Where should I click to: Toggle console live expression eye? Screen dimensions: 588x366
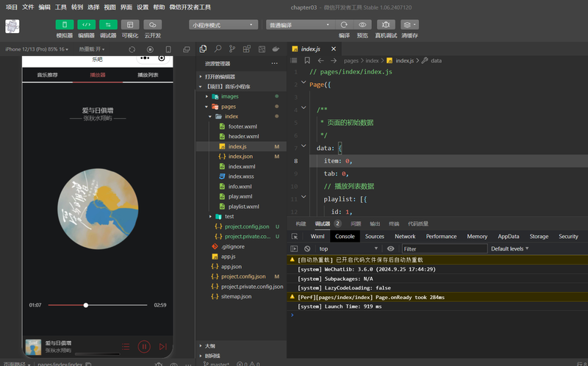(390, 248)
